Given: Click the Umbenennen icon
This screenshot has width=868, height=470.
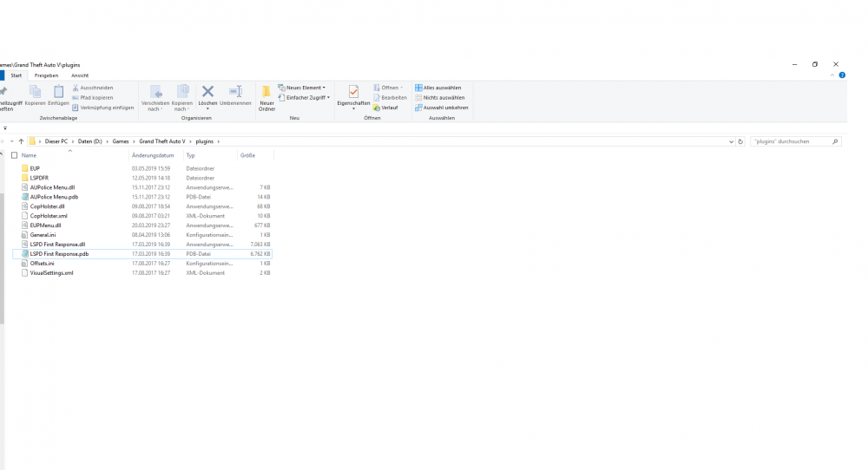Looking at the screenshot, I should [235, 91].
